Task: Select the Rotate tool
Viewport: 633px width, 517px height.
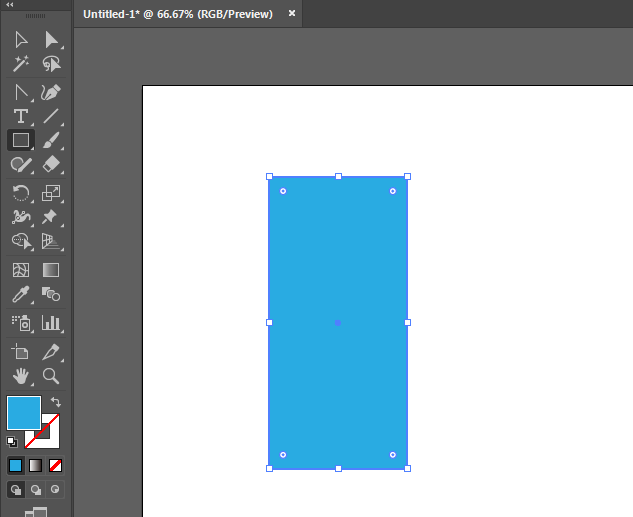Action: (20, 193)
